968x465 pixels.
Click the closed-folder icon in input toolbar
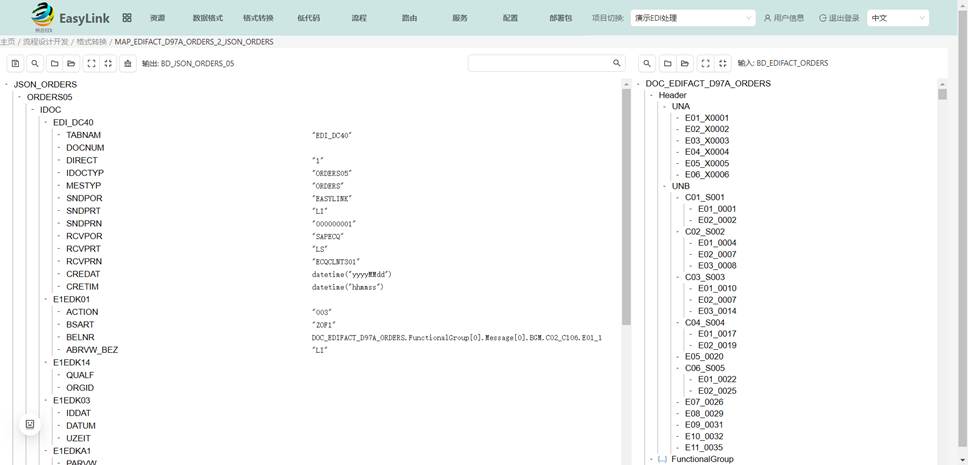667,63
